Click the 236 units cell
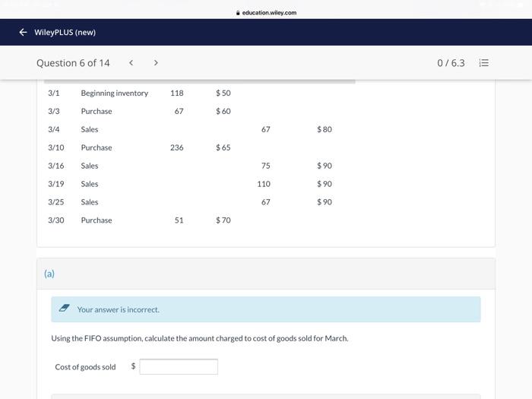532x399 pixels. coord(177,147)
